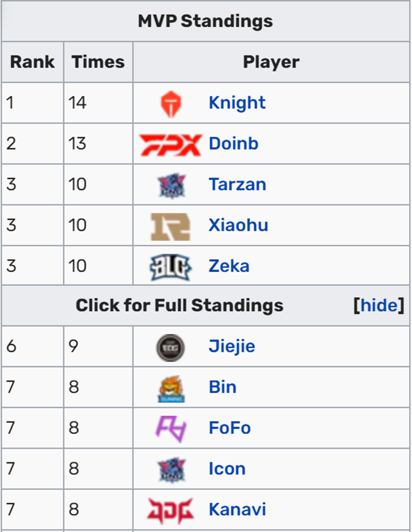Viewport: 412px width, 532px height.
Task: Open the Tarzan player link
Action: click(x=237, y=184)
